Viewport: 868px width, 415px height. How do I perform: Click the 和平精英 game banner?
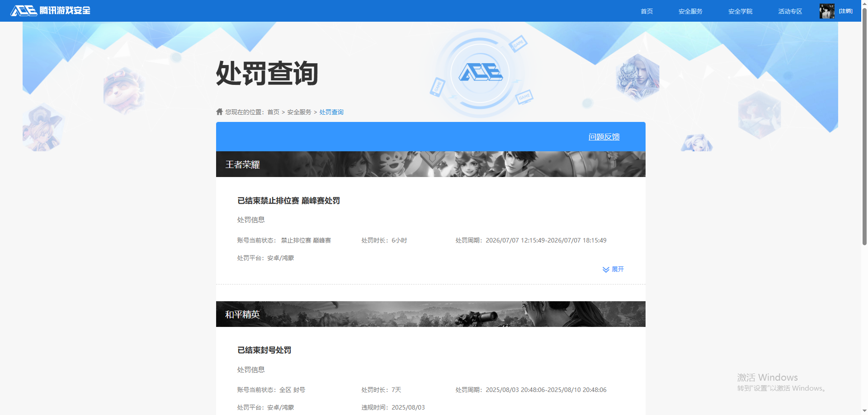[x=431, y=314]
